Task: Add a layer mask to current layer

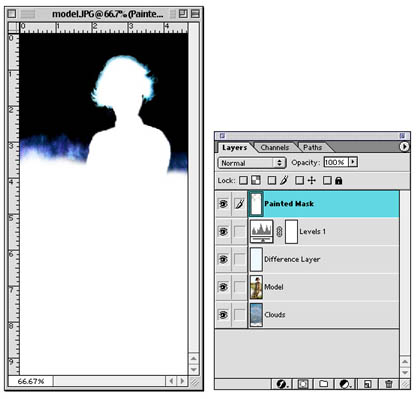Action: point(303,384)
